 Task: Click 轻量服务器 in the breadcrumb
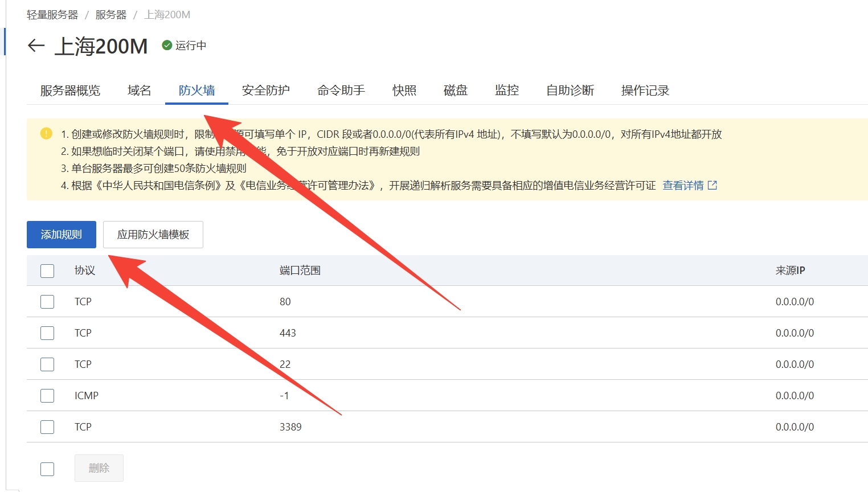pos(52,15)
